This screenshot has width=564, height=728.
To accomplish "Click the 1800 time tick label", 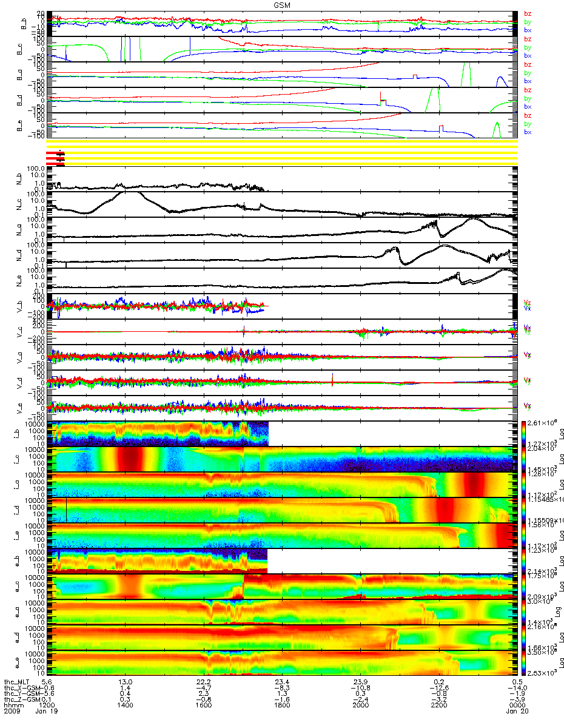I will [x=281, y=705].
